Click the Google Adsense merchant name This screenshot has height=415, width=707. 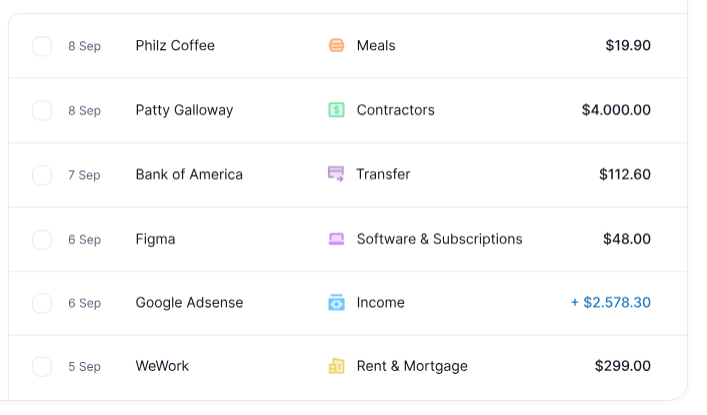(189, 303)
